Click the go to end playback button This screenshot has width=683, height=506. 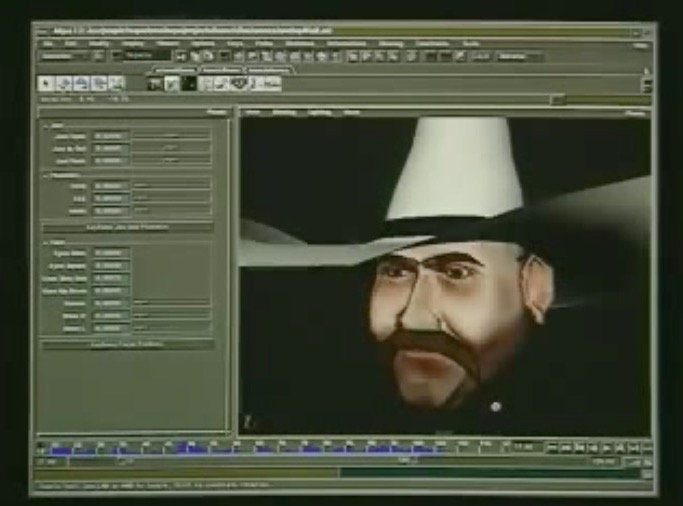(x=645, y=449)
